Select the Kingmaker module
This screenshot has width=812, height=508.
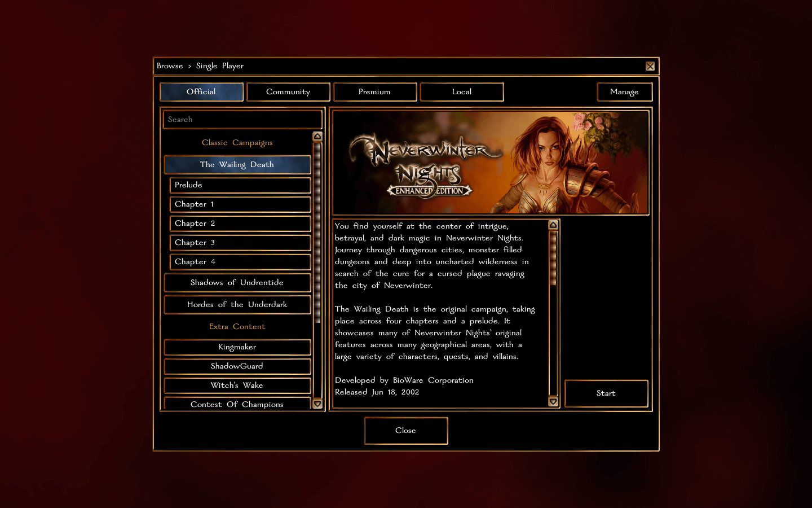tap(237, 347)
